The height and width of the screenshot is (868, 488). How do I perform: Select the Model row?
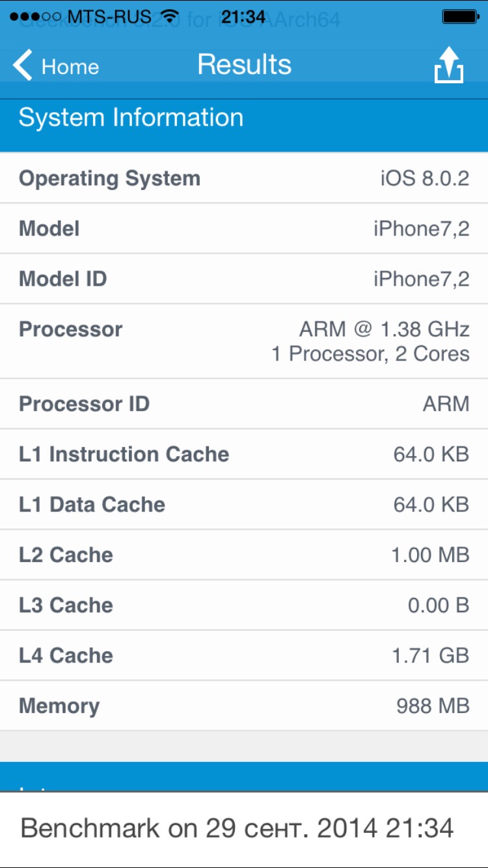point(244,228)
